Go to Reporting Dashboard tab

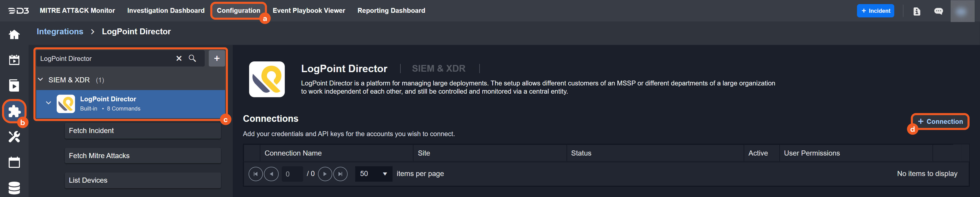tap(391, 11)
